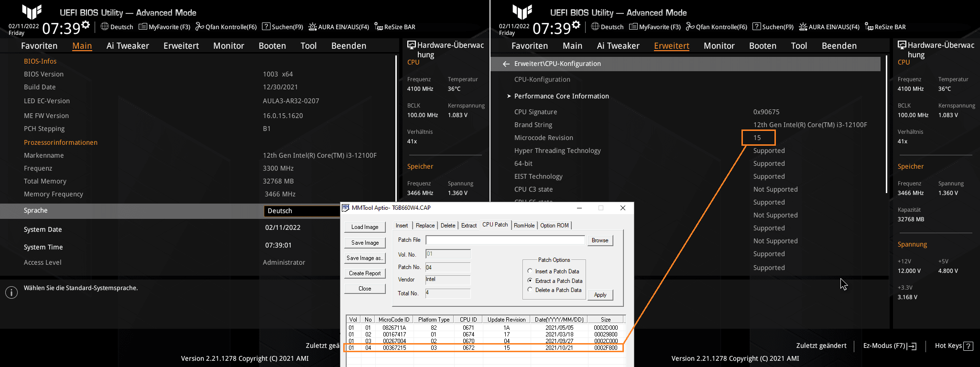Click CPU Signature value 0x90675

pyautogui.click(x=766, y=112)
